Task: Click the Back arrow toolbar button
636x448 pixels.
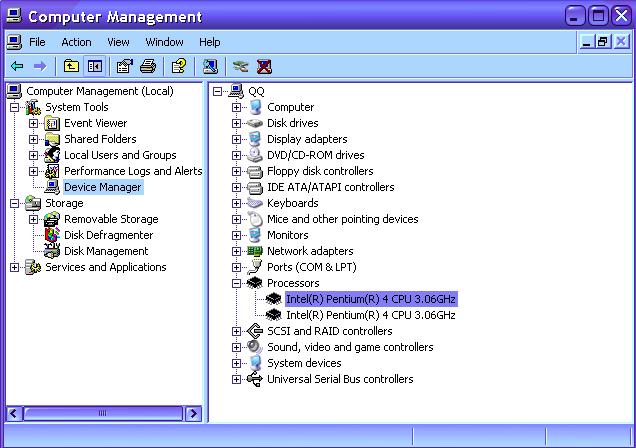Action: 17,66
